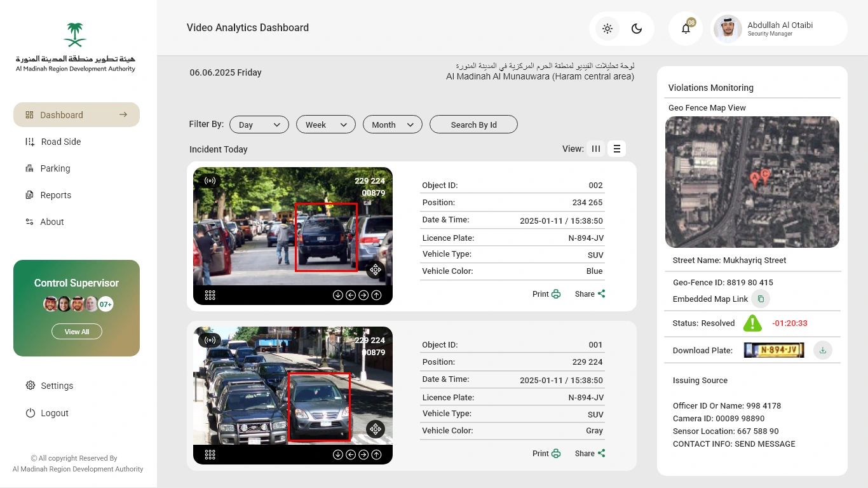Click the N-894-JV plate thumbnail
The image size is (868, 488).
point(774,350)
